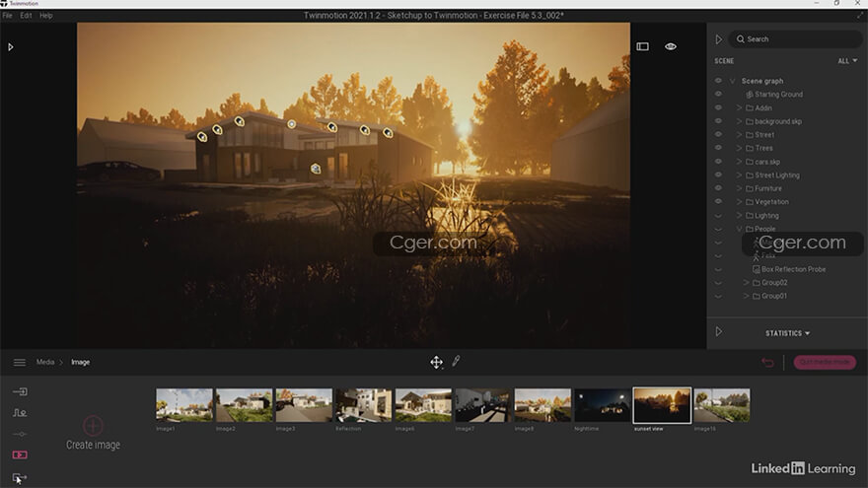The image size is (868, 488).
Task: Open the Import dock icon
Action: (x=20, y=391)
